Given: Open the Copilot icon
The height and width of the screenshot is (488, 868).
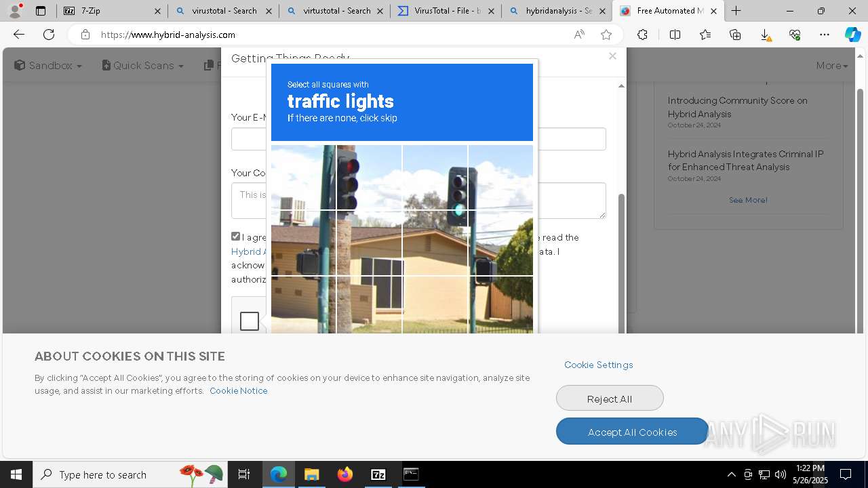Looking at the screenshot, I should (x=852, y=35).
